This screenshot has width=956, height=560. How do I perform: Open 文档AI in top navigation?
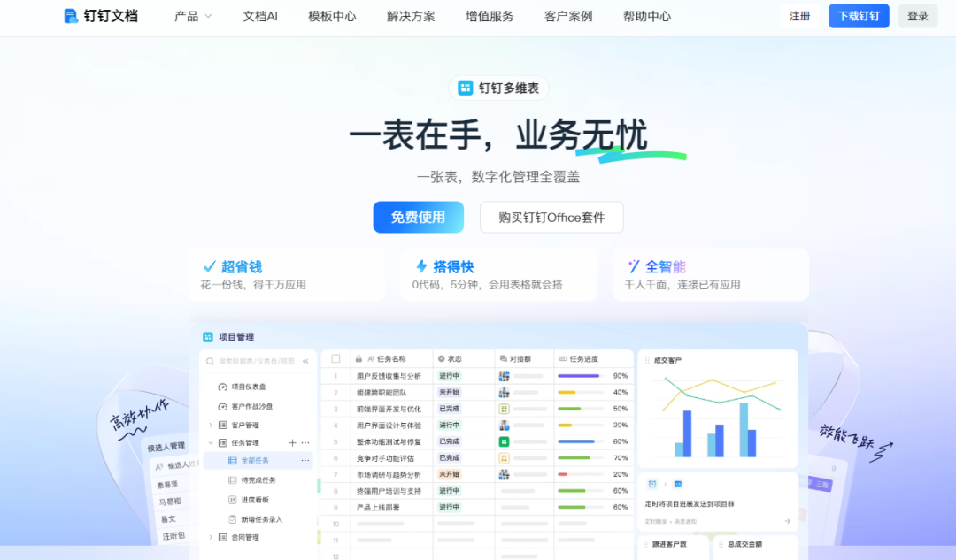tap(260, 17)
